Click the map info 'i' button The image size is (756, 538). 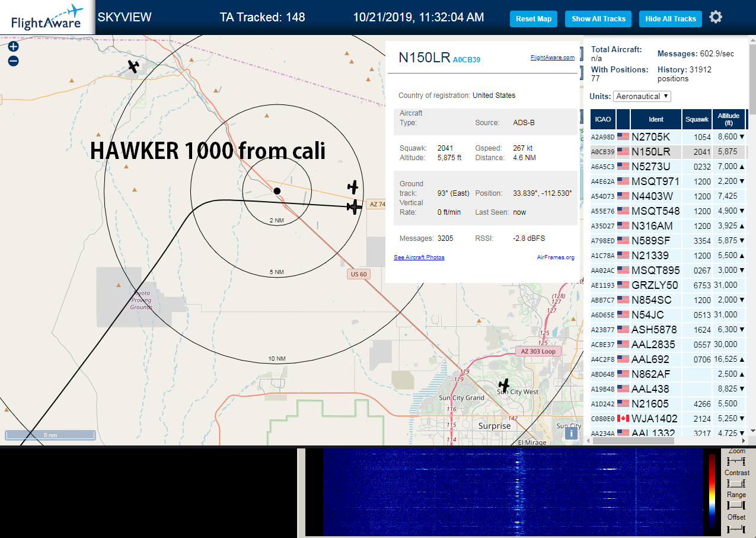pos(572,433)
